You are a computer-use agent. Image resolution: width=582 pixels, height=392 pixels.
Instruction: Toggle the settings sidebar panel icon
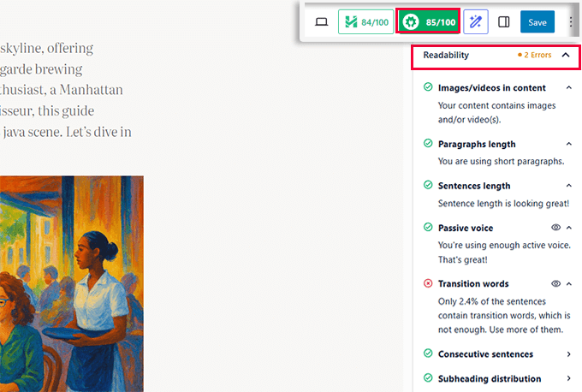pyautogui.click(x=504, y=22)
